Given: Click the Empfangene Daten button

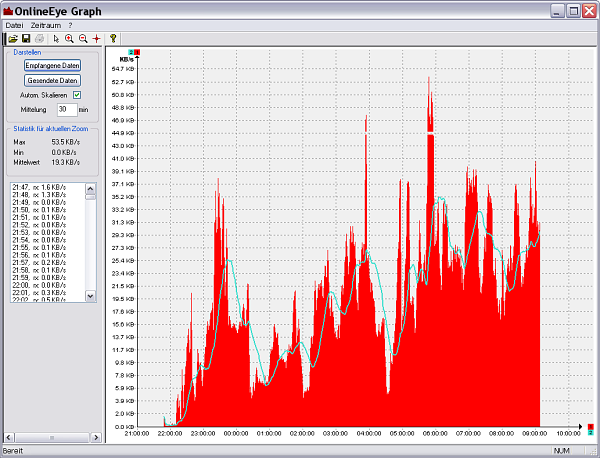Looking at the screenshot, I should tap(52, 65).
